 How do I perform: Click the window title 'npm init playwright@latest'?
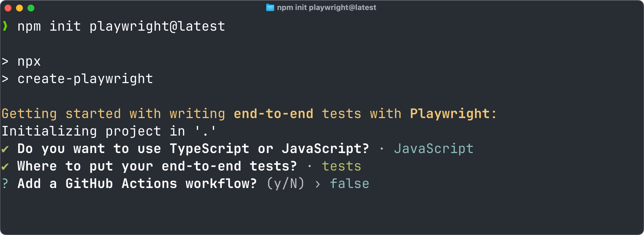click(327, 7)
